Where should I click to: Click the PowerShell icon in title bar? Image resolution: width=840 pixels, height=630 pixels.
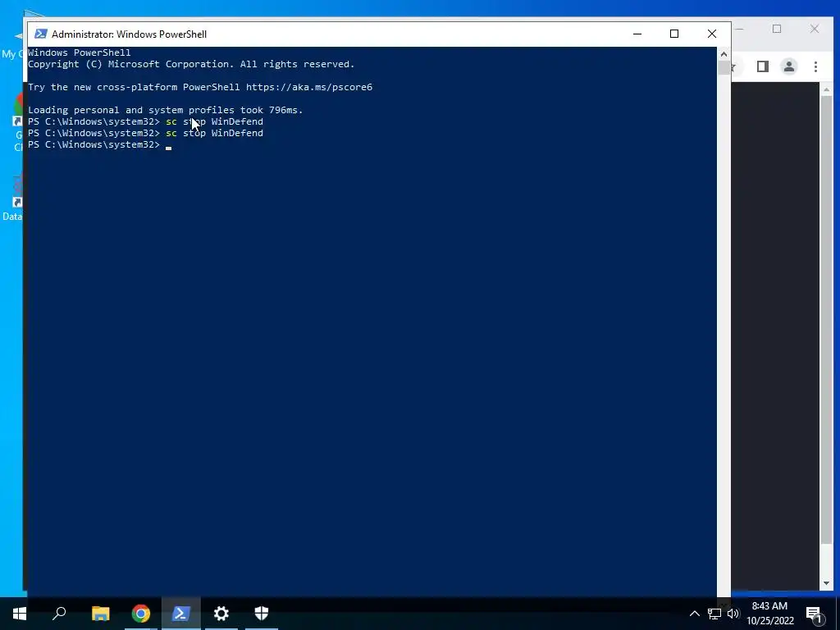(41, 34)
